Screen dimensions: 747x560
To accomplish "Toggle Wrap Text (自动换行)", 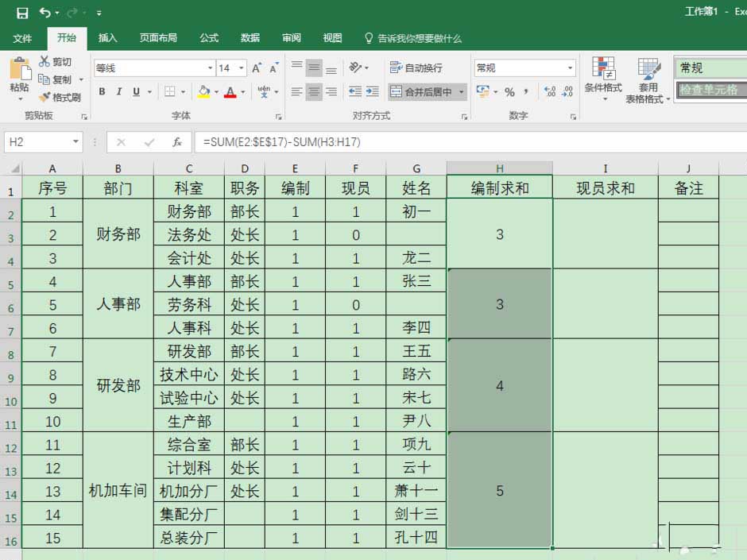I will (x=416, y=68).
